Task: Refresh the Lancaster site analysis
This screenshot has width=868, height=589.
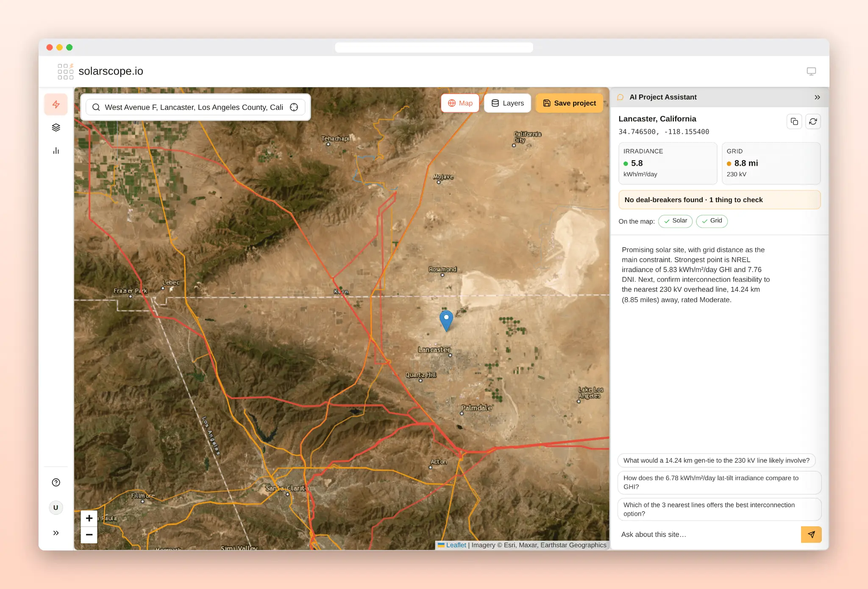Action: click(x=813, y=122)
